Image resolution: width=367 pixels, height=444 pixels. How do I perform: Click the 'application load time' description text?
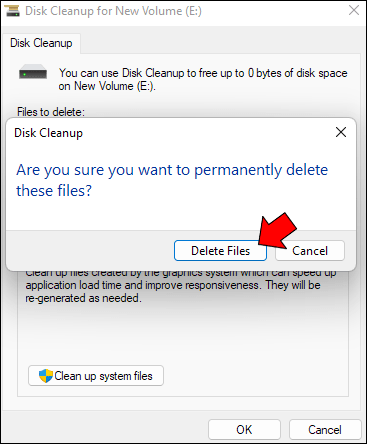click(173, 285)
